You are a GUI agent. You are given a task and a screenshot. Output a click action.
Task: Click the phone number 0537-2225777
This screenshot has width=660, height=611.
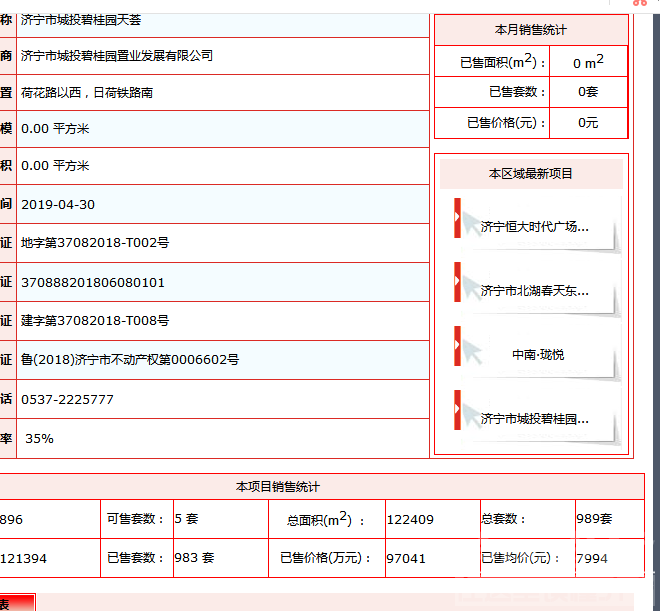(67, 399)
